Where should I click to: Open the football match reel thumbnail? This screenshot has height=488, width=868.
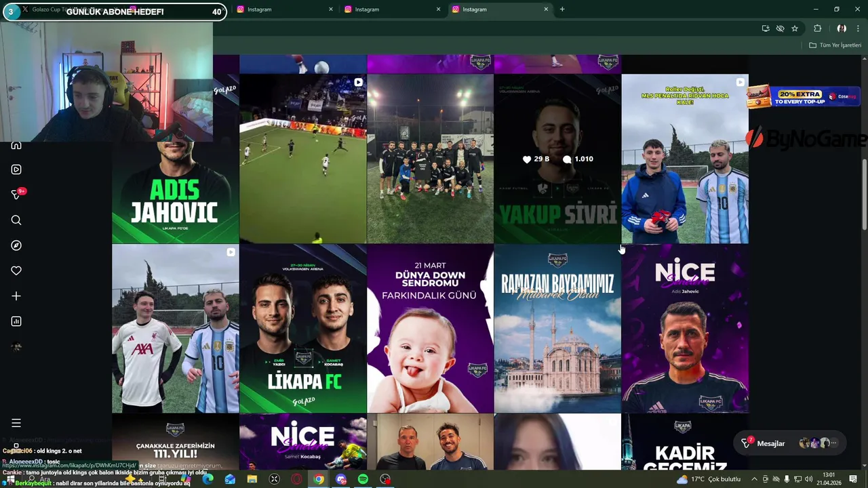coord(302,159)
